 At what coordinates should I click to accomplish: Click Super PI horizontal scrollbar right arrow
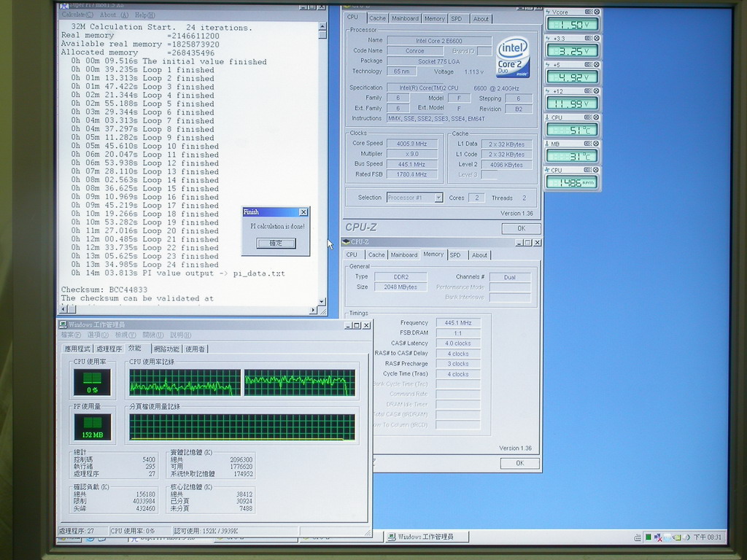click(x=314, y=310)
